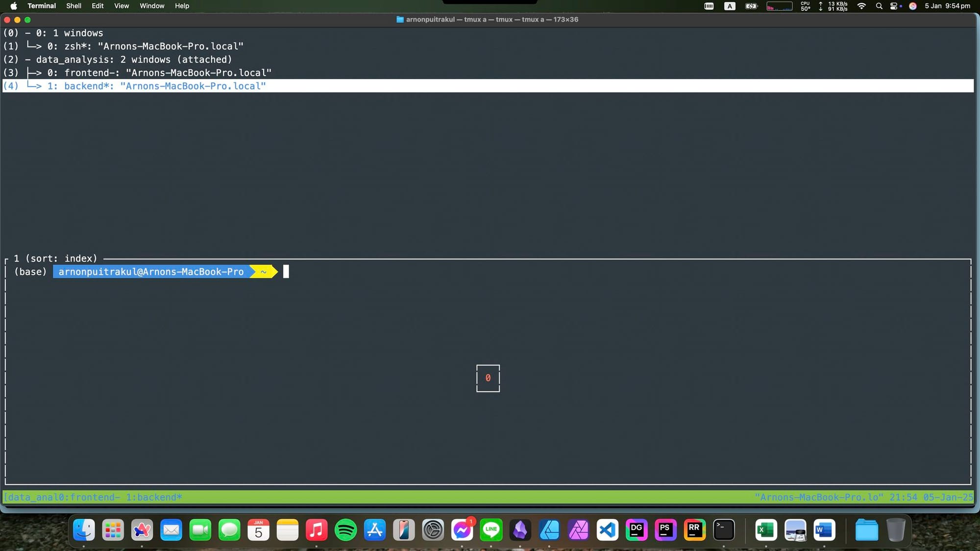Launch PhpStorm (PS) from Dock

coord(665,530)
